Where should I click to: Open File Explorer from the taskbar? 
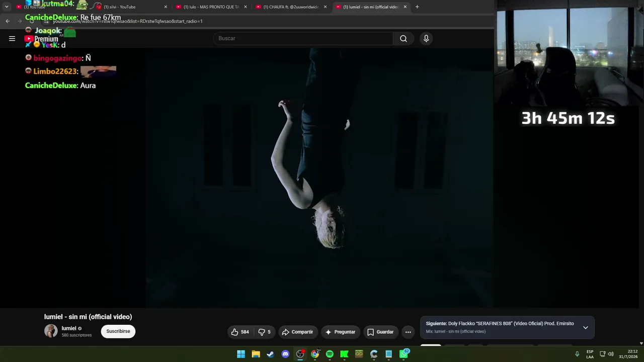pyautogui.click(x=256, y=354)
